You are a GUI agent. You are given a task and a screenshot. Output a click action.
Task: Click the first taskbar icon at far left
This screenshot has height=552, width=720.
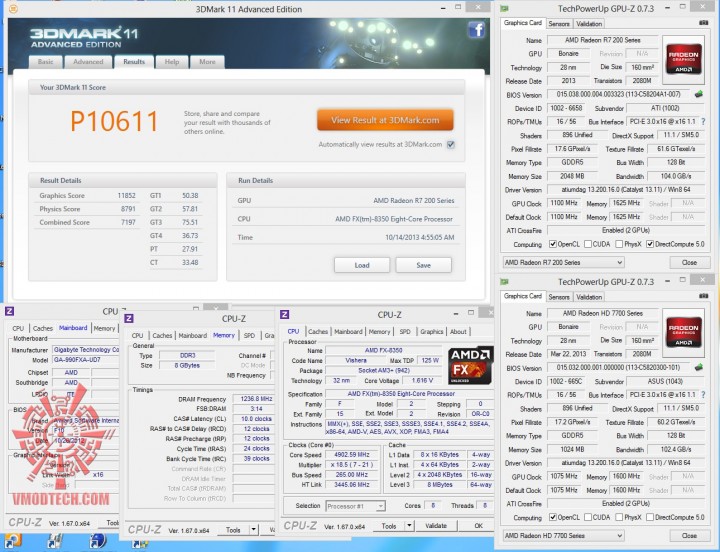(12, 542)
